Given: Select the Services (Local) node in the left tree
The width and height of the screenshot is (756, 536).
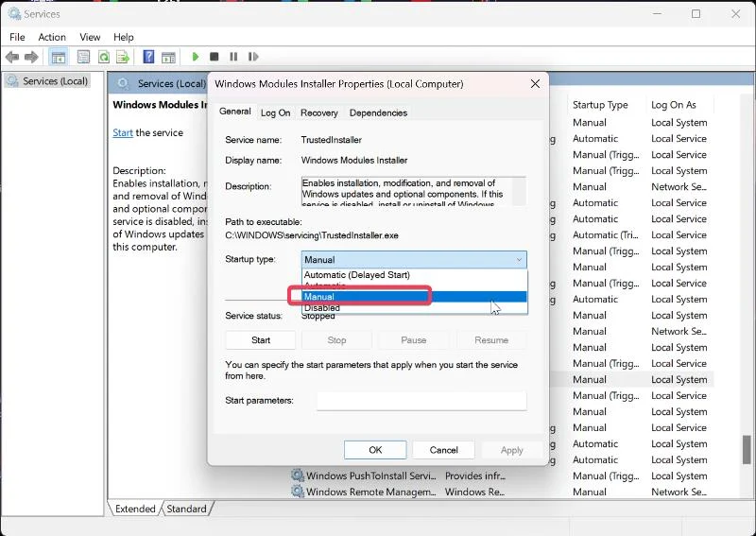Looking at the screenshot, I should [x=48, y=80].
